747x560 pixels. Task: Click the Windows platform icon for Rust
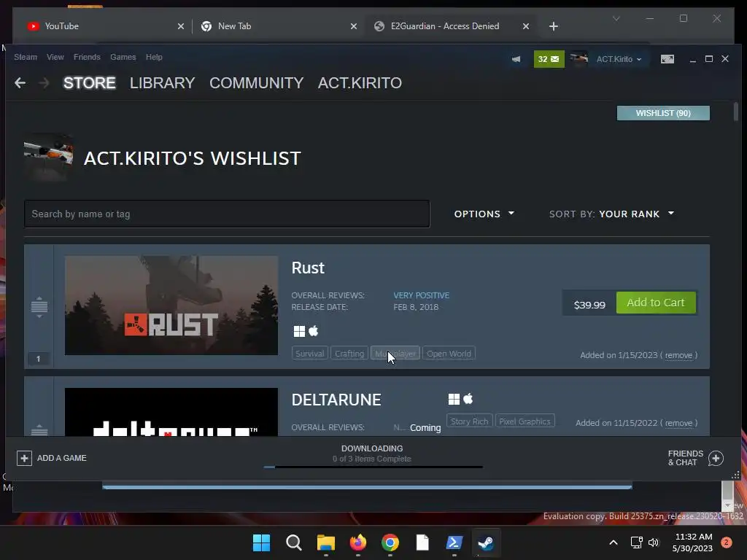tap(299, 331)
